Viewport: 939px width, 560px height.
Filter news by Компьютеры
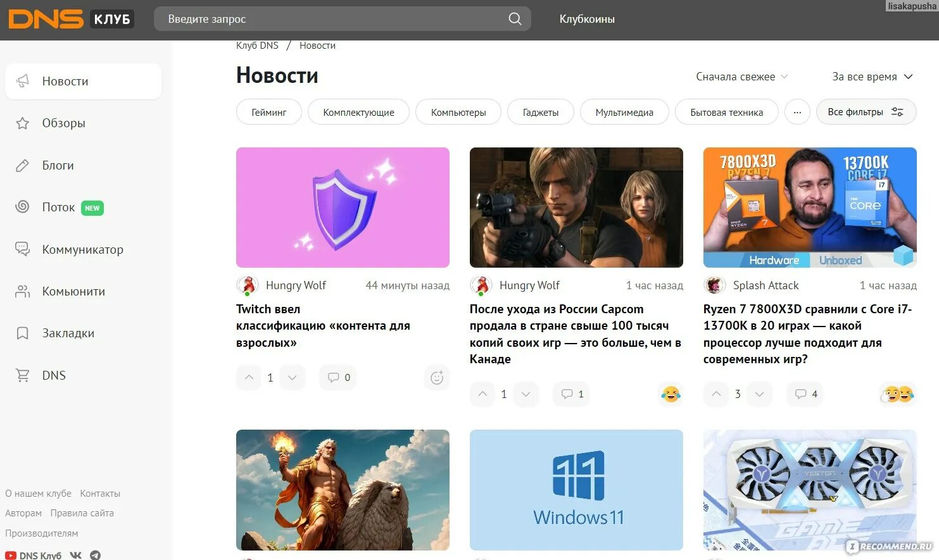[x=458, y=112]
